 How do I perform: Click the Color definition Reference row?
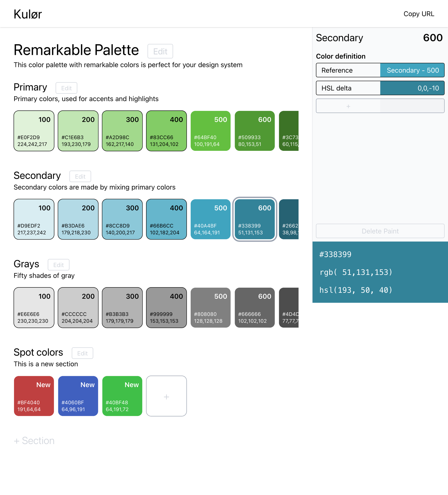point(348,70)
